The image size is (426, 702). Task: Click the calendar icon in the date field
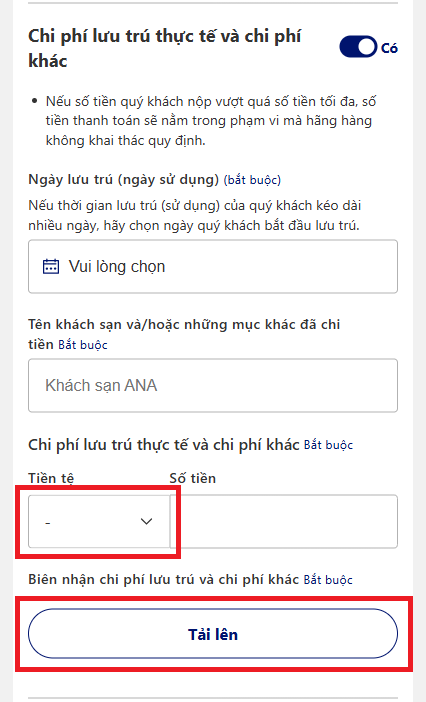coord(51,266)
